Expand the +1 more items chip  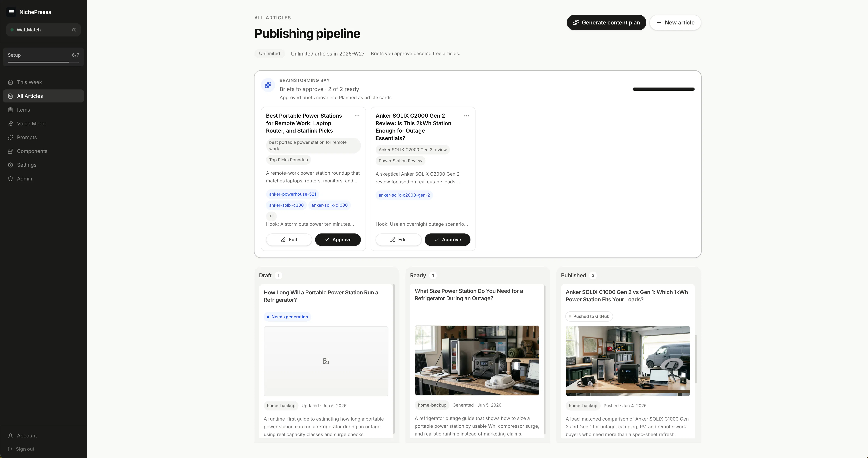click(271, 216)
